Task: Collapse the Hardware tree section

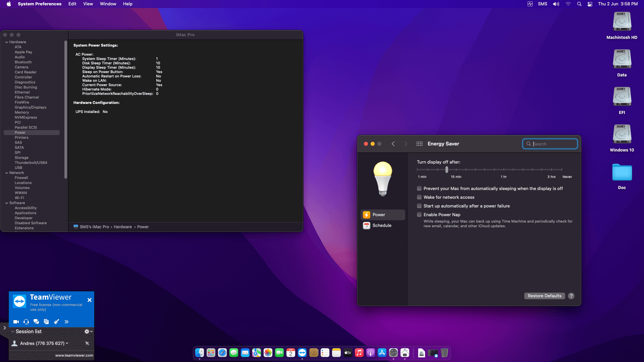Action: (x=7, y=42)
